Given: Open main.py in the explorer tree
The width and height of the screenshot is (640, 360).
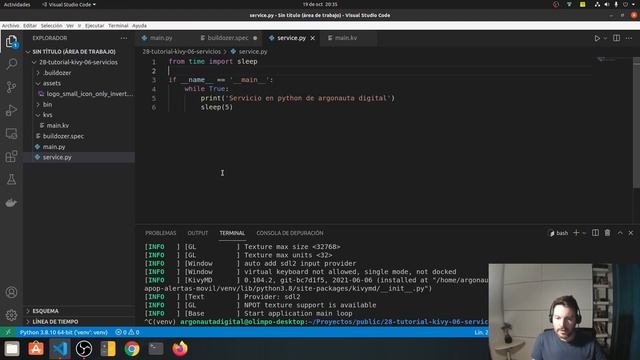Looking at the screenshot, I should (54, 147).
